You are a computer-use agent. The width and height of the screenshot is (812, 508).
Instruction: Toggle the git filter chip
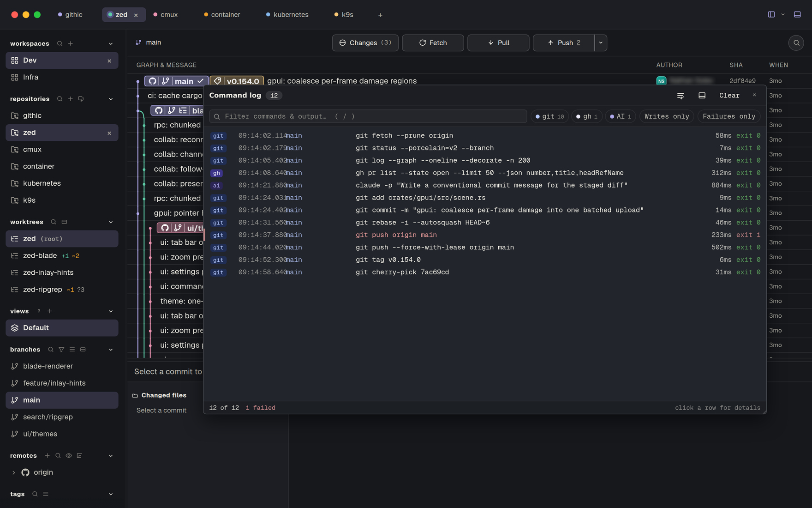(550, 116)
